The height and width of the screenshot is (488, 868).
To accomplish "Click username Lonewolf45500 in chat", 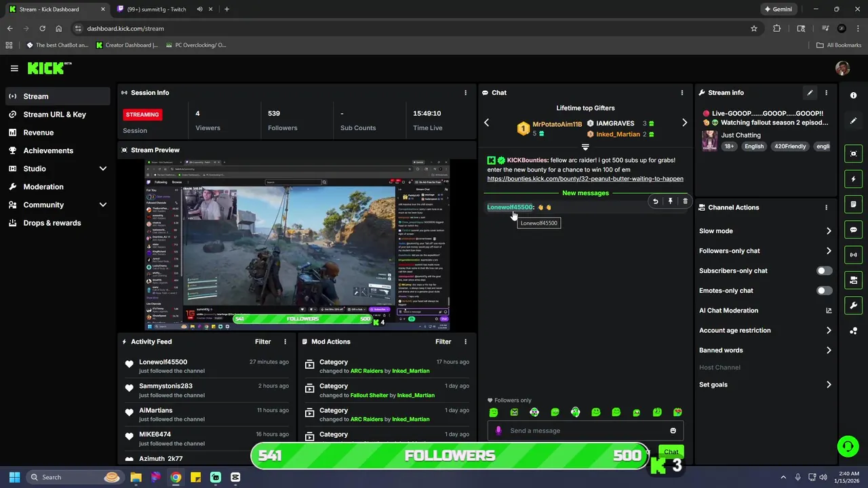I will (510, 207).
